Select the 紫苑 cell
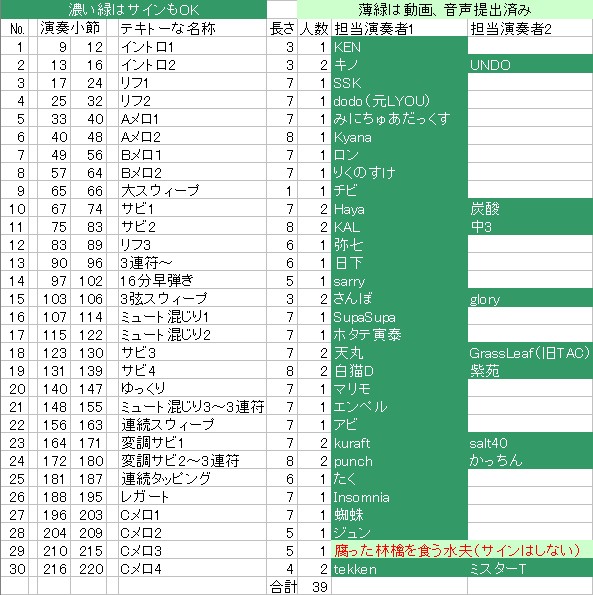 tap(530, 371)
